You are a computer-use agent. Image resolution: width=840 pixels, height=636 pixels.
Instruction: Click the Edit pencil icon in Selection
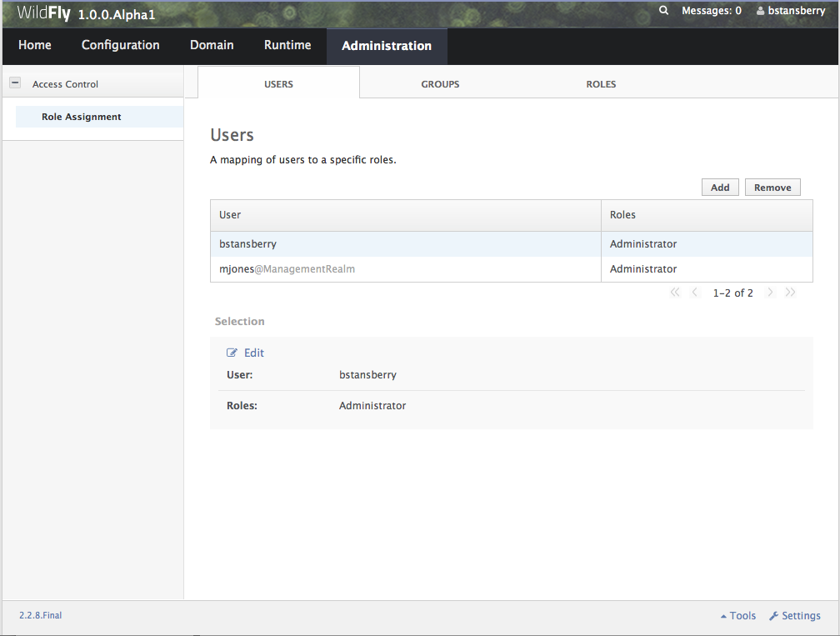[x=232, y=353]
